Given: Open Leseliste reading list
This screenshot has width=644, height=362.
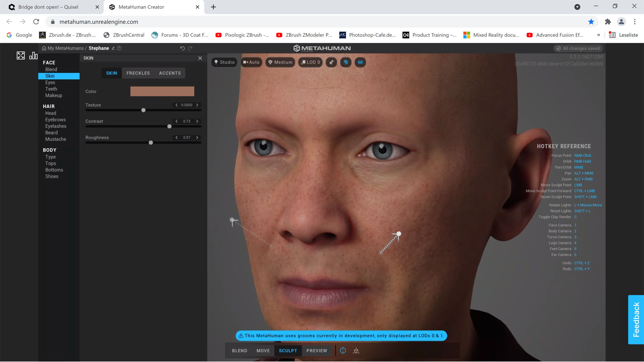Looking at the screenshot, I should pyautogui.click(x=624, y=35).
